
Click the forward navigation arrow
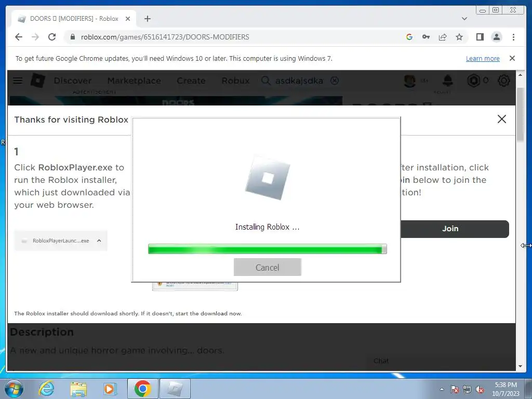pos(35,37)
